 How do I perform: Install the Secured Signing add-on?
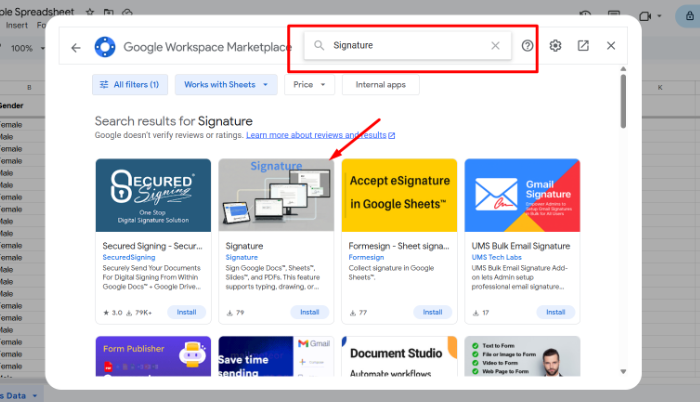click(186, 312)
